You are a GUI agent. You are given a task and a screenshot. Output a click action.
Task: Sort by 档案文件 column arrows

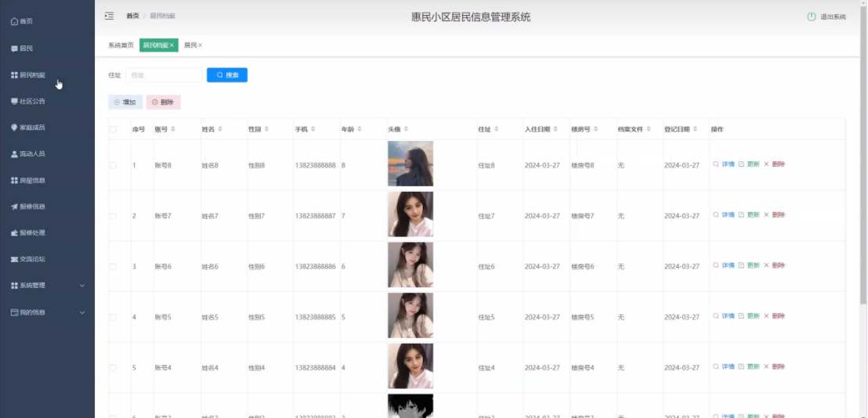point(649,129)
